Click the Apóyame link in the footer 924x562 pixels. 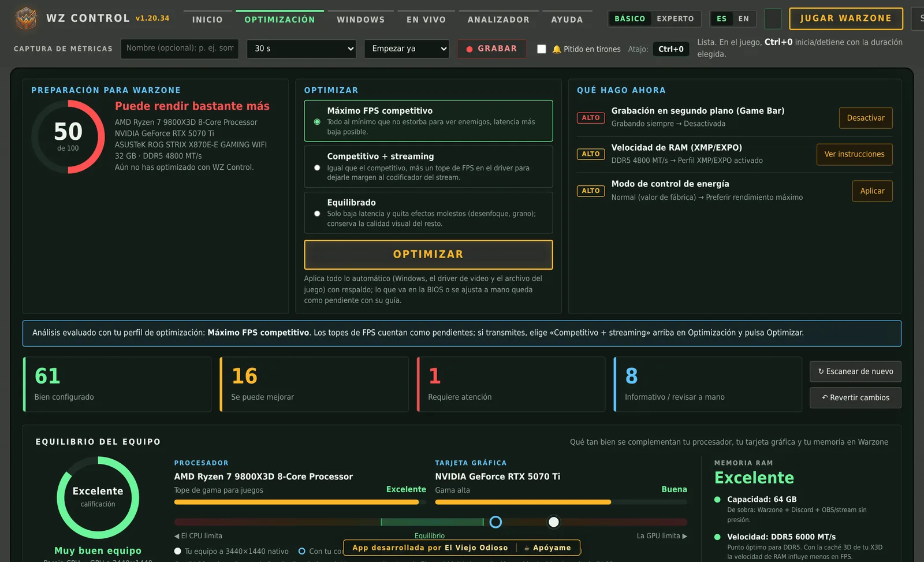547,548
